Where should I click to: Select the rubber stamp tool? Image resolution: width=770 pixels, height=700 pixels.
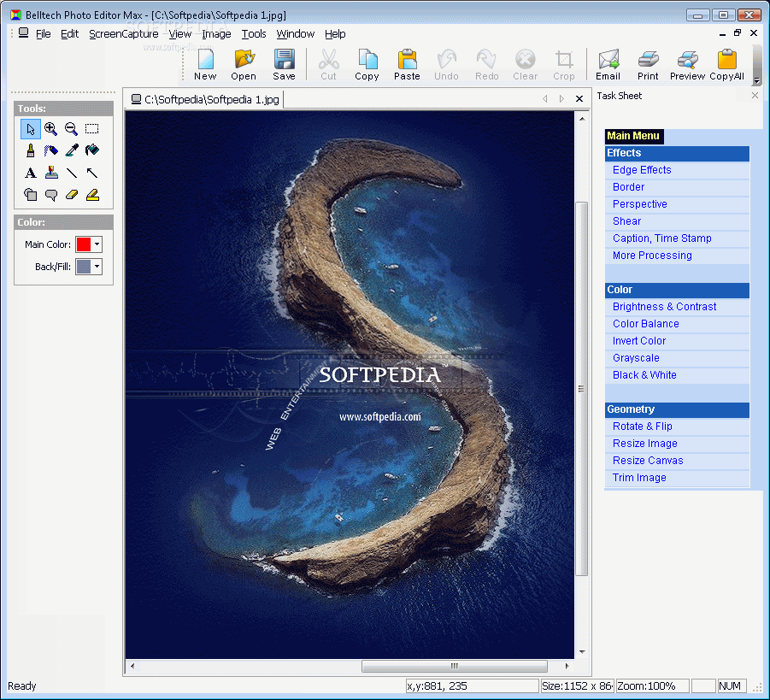pyautogui.click(x=50, y=173)
